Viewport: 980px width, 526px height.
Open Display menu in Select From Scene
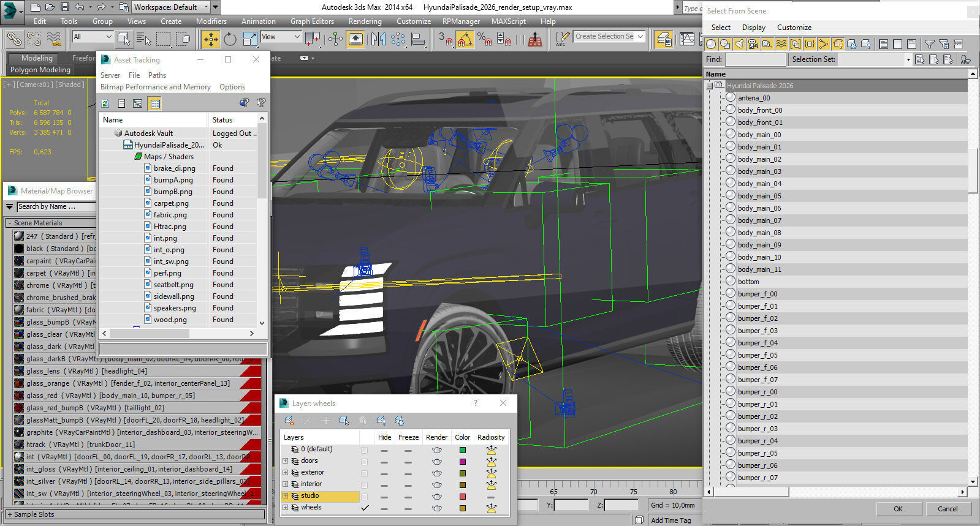pyautogui.click(x=753, y=28)
